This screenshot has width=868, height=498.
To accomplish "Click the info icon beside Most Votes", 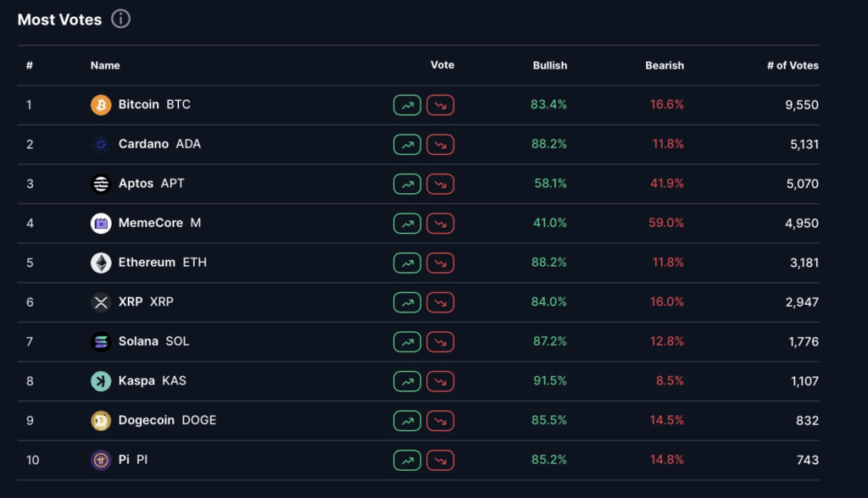I will [x=121, y=19].
